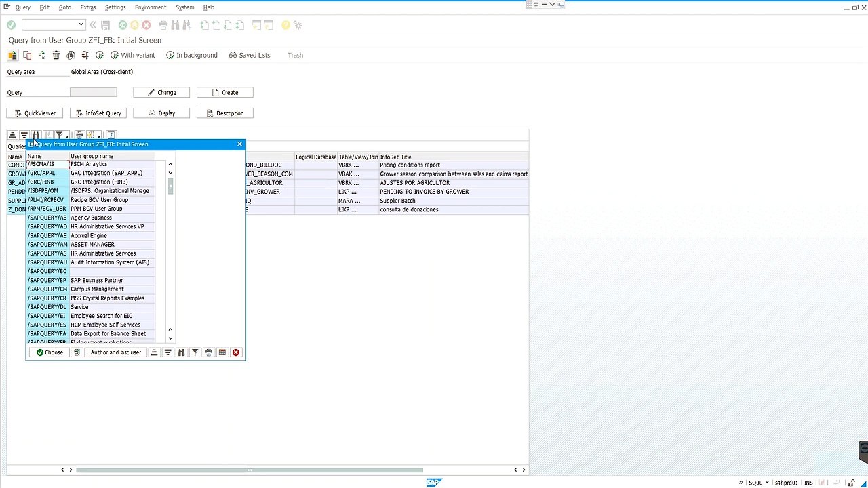Click the Execute clock icon
This screenshot has height=488, width=868.
click(x=100, y=55)
